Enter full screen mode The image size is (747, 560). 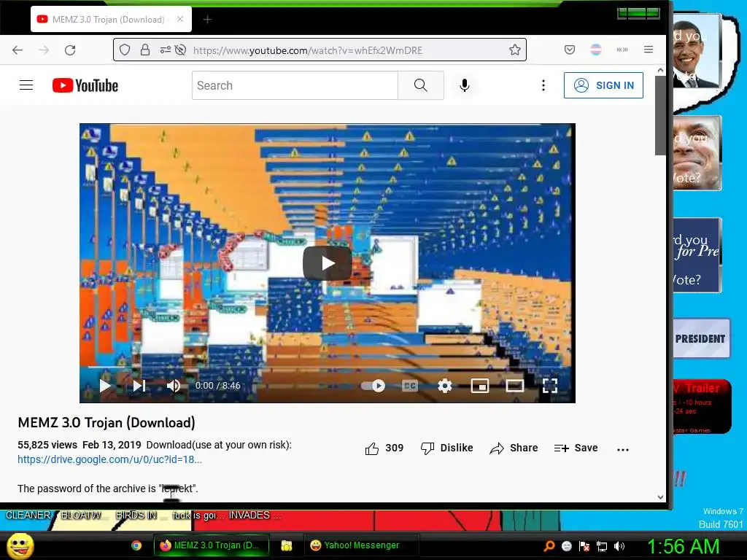pos(550,386)
